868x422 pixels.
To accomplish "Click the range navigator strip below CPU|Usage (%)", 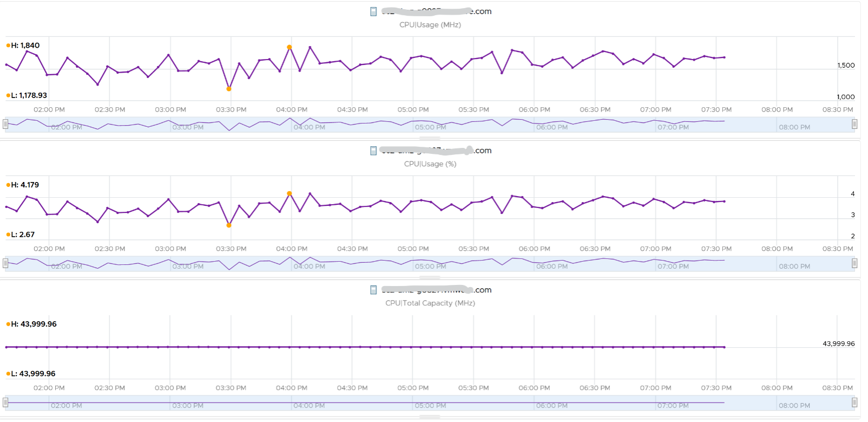I will click(430, 264).
